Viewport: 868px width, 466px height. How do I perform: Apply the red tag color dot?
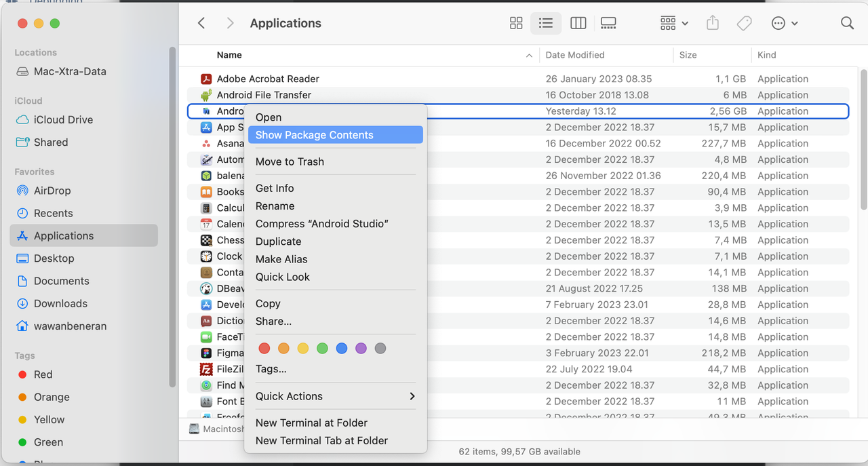[x=264, y=348]
